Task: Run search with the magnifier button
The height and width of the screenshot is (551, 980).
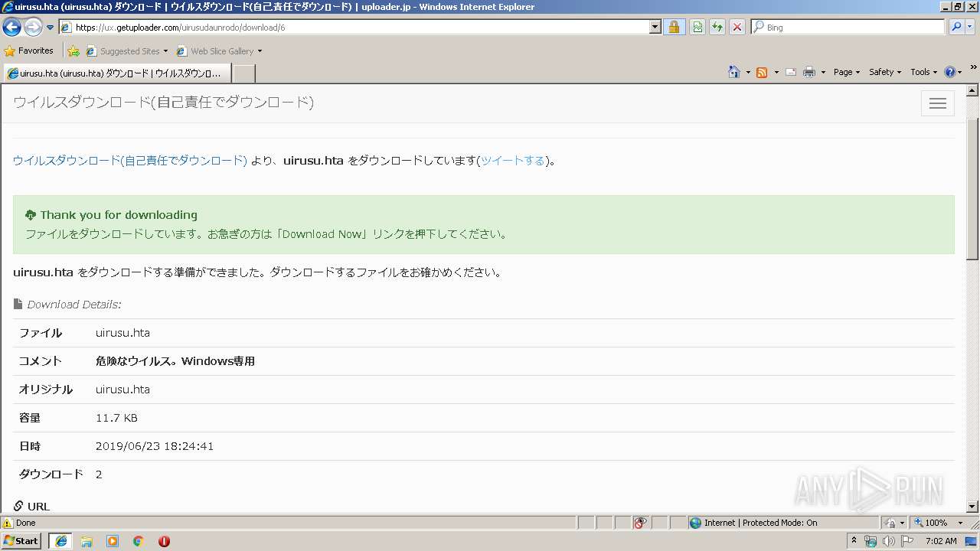Action: (x=956, y=27)
